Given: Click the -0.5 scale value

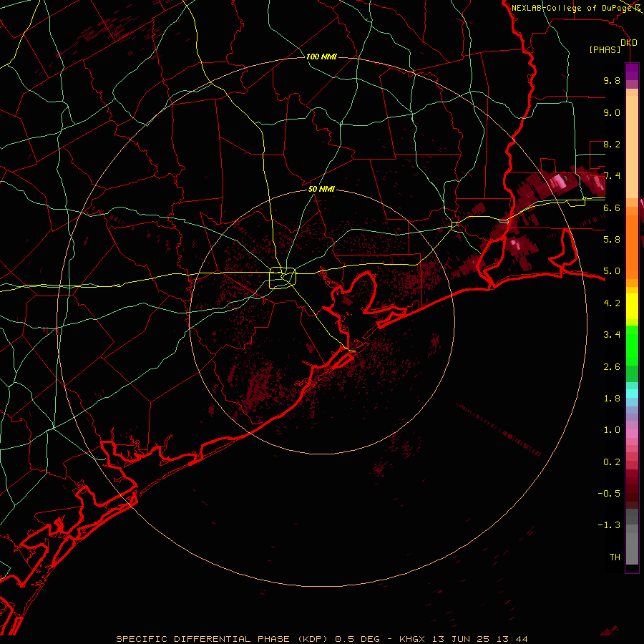Looking at the screenshot, I should (x=609, y=494).
